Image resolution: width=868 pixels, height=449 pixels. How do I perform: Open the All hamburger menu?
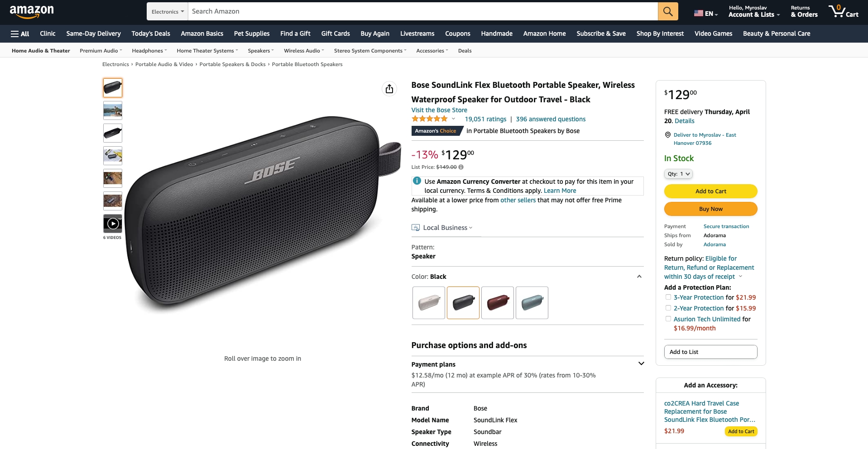(20, 33)
